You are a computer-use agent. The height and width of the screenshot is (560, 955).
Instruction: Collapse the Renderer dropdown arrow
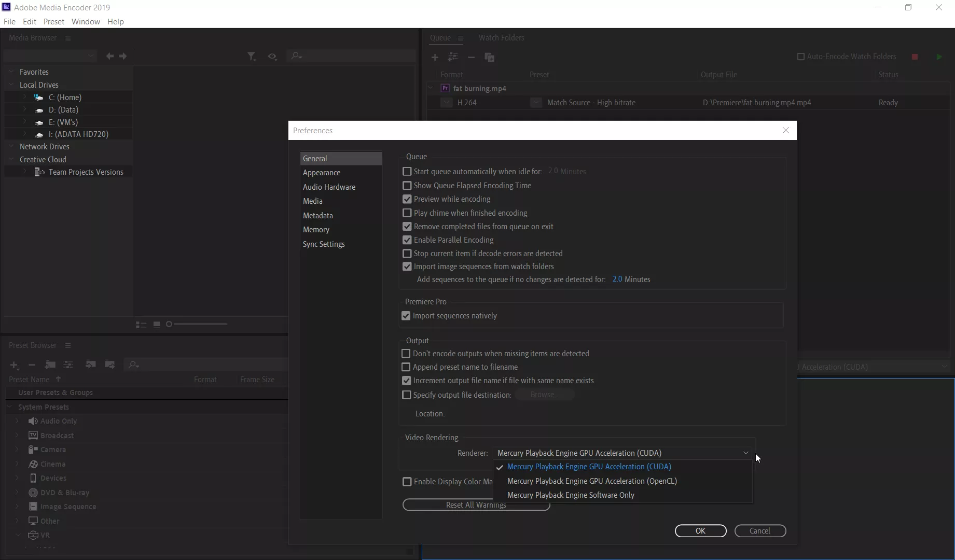tap(745, 453)
